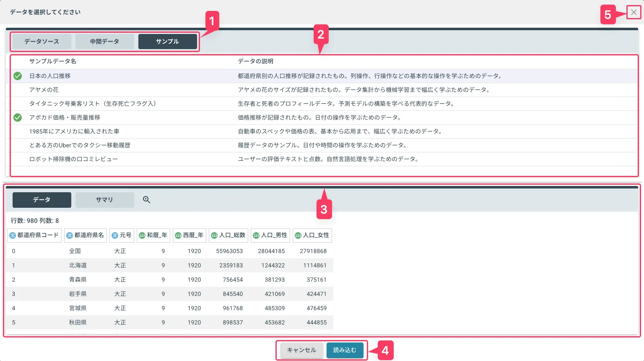Image resolution: width=644 pixels, height=361 pixels.
Task: Click the numeric type icon on 人口_女性 column
Action: tap(298, 235)
